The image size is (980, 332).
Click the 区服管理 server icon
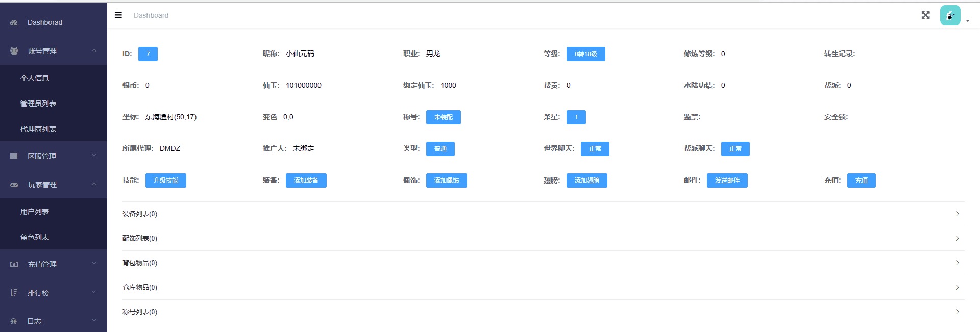click(x=14, y=156)
